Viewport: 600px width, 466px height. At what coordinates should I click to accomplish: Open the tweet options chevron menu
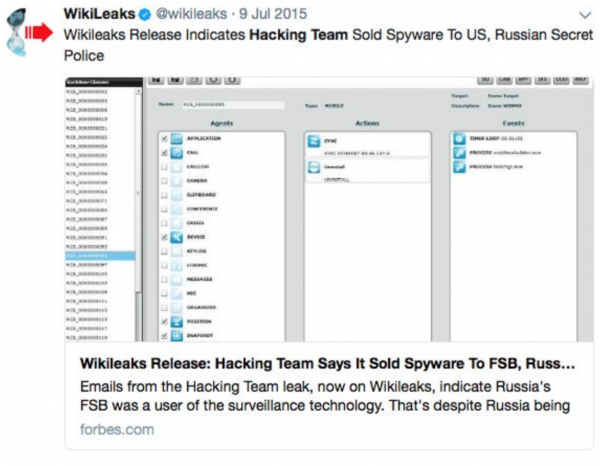pyautogui.click(x=583, y=15)
